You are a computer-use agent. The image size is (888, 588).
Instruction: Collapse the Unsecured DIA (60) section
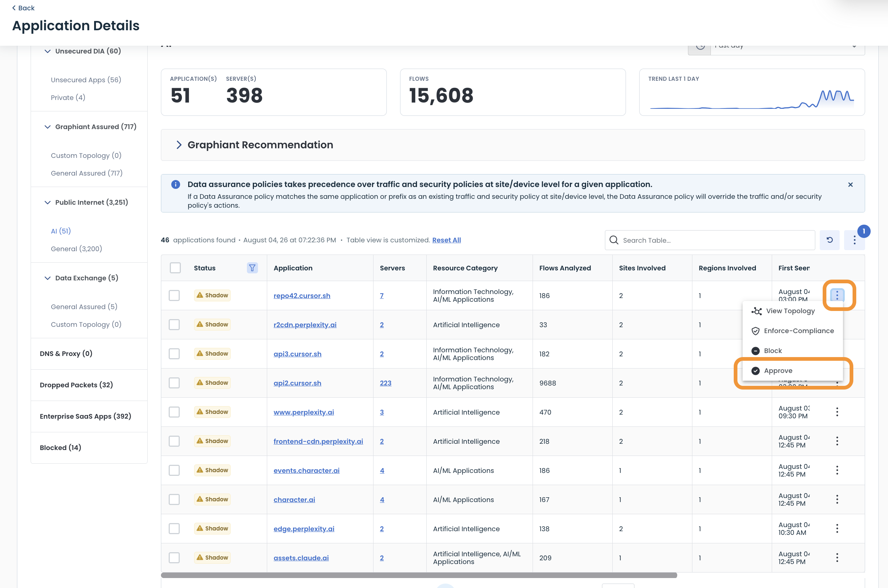point(47,51)
